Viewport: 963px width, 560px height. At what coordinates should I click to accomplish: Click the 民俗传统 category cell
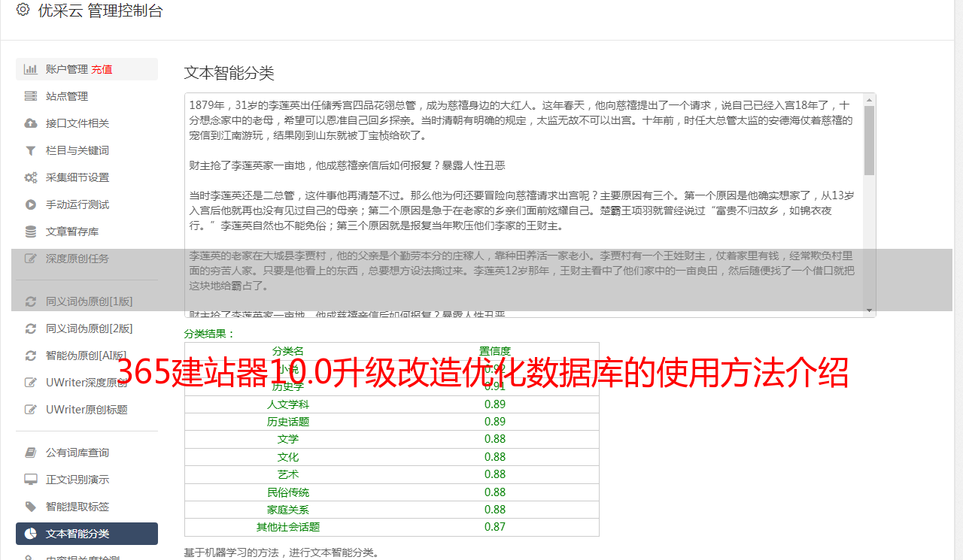(x=288, y=492)
